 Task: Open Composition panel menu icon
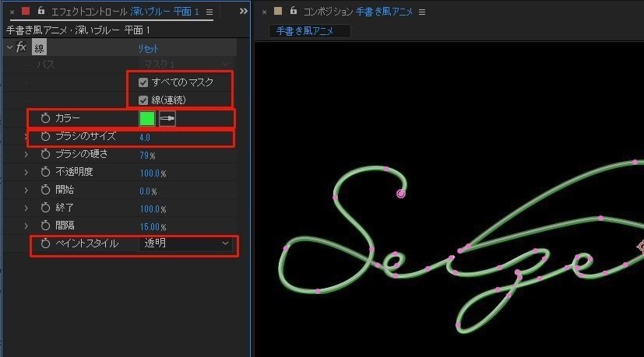click(422, 12)
